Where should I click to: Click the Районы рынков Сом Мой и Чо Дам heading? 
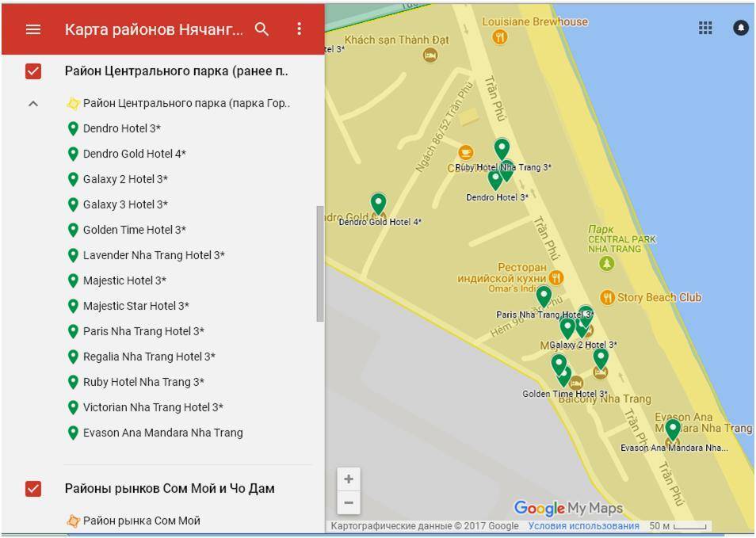170,489
